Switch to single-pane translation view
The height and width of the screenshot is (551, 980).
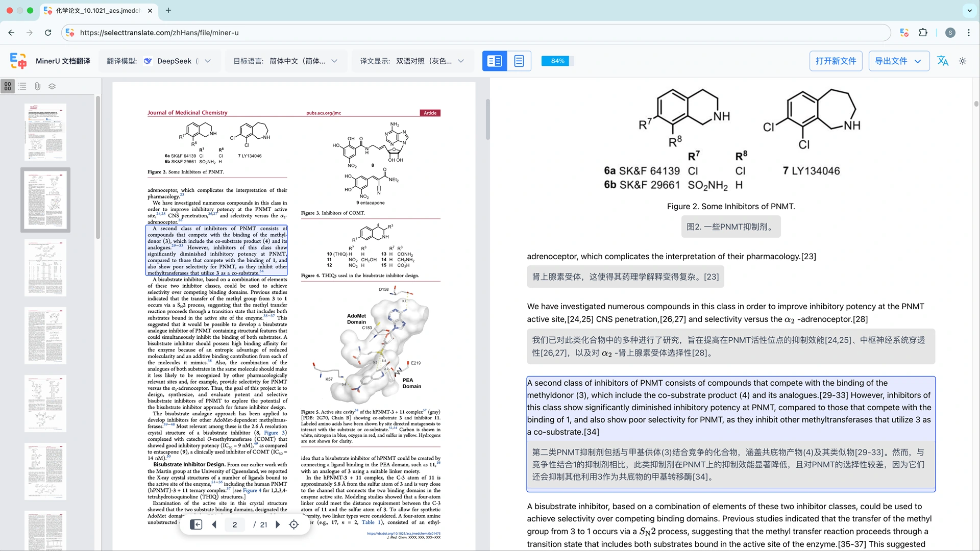[519, 61]
